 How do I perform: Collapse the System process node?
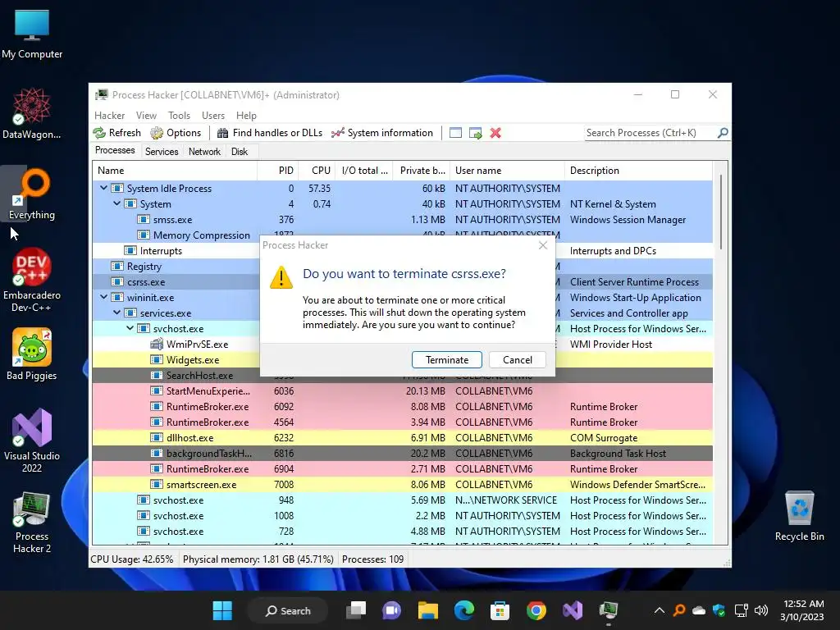click(116, 203)
